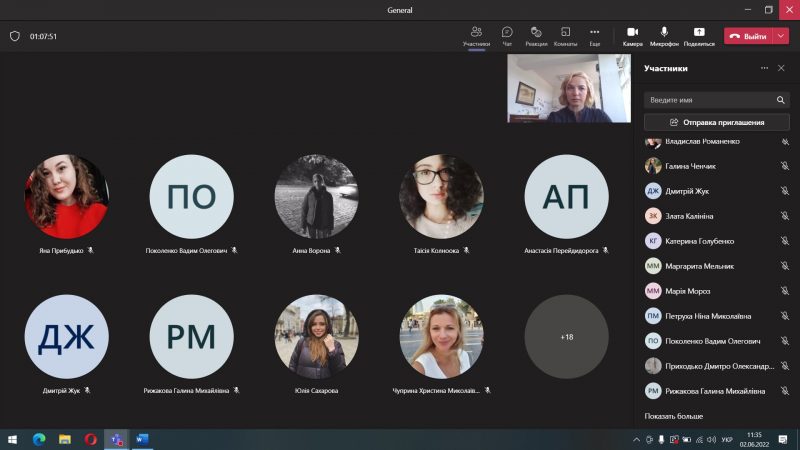
Task: Click Показать больше to show more participants
Action: (x=673, y=416)
